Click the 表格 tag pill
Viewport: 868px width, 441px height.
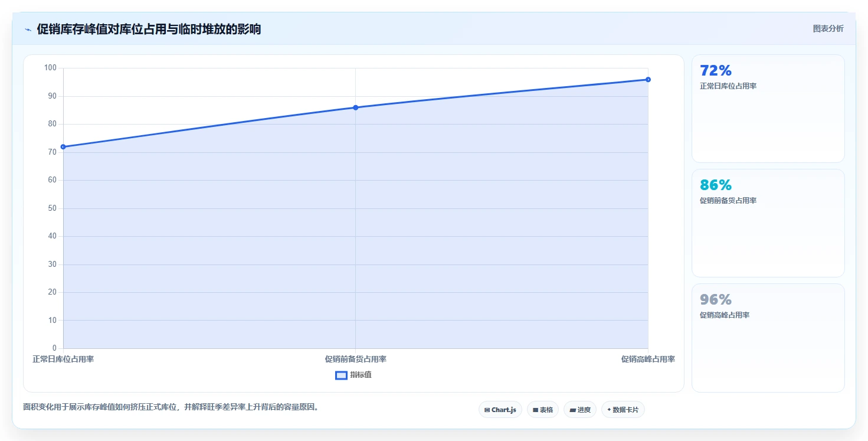pyautogui.click(x=543, y=410)
